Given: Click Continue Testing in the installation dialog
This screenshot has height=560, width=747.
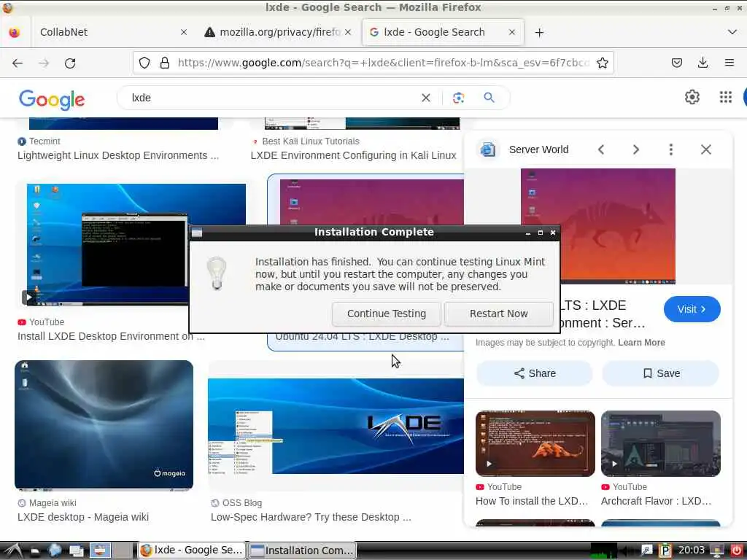Looking at the screenshot, I should point(387,314).
